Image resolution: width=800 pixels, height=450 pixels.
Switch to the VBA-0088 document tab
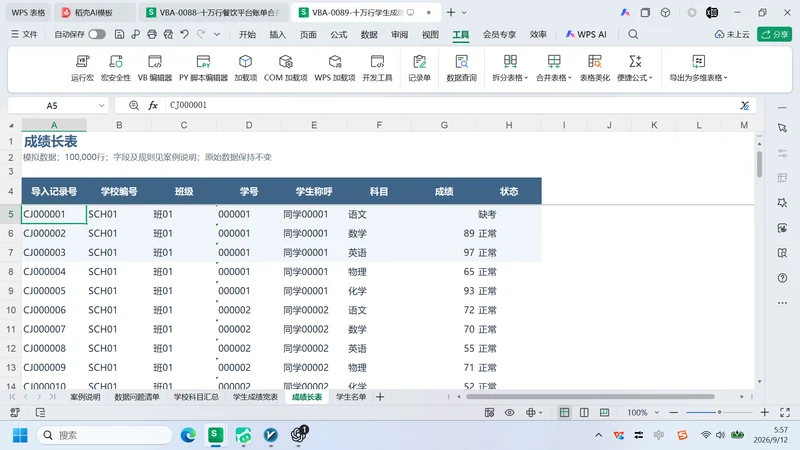214,12
